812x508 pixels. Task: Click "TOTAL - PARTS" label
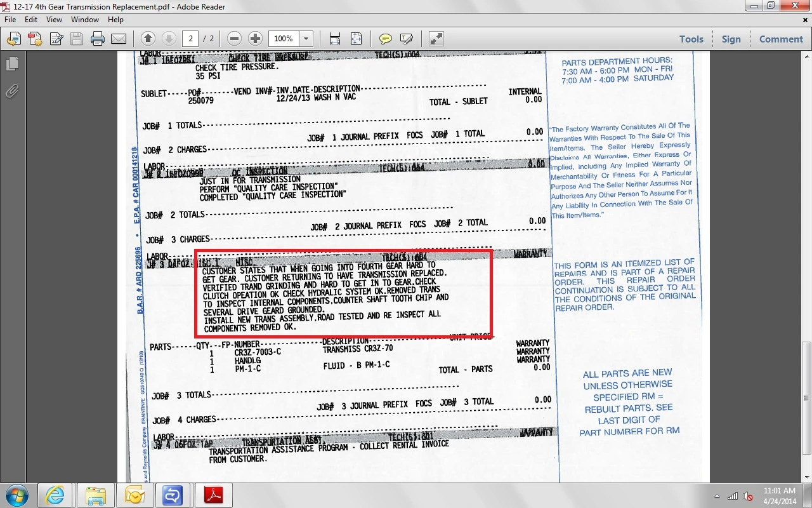465,370
